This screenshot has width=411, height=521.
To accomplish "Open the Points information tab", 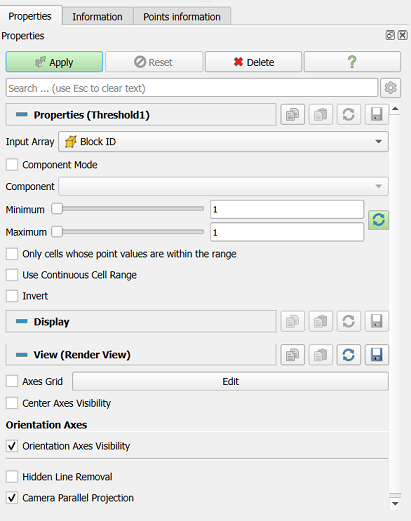I will 182,17.
